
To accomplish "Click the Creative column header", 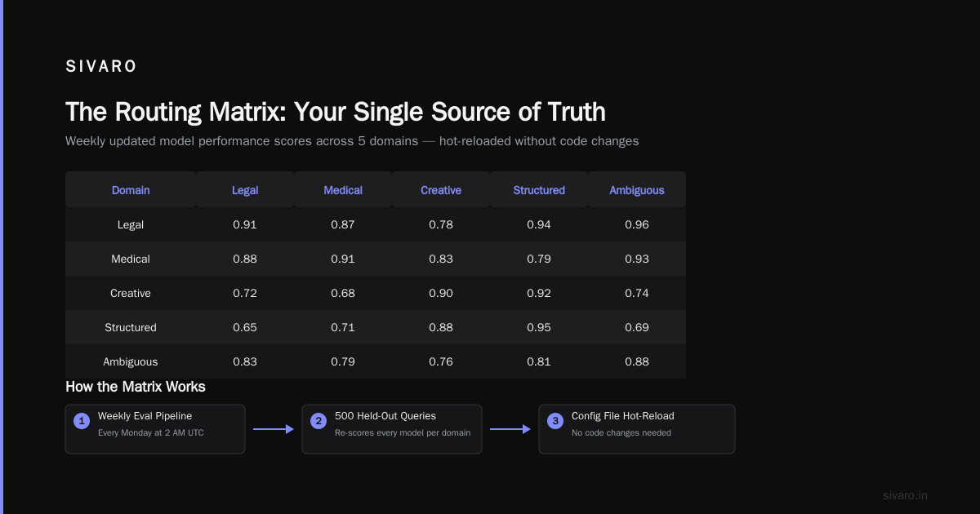I will coord(441,190).
